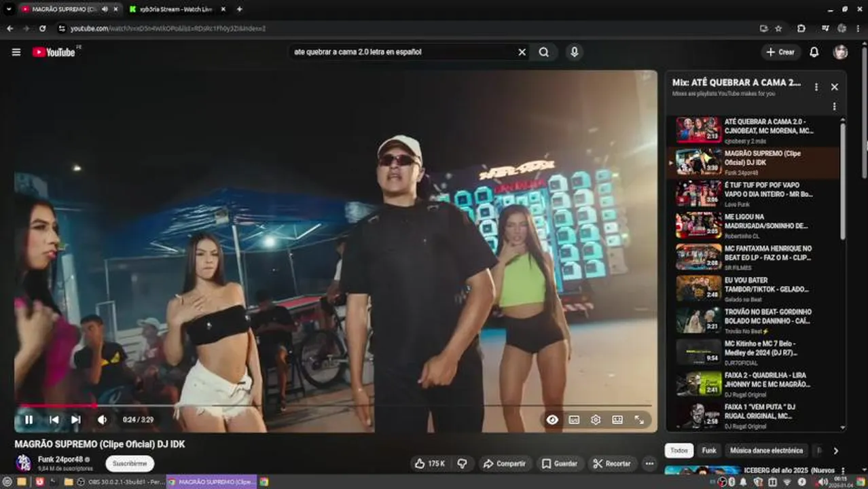
Task: Share the video via Compartir
Action: point(504,464)
